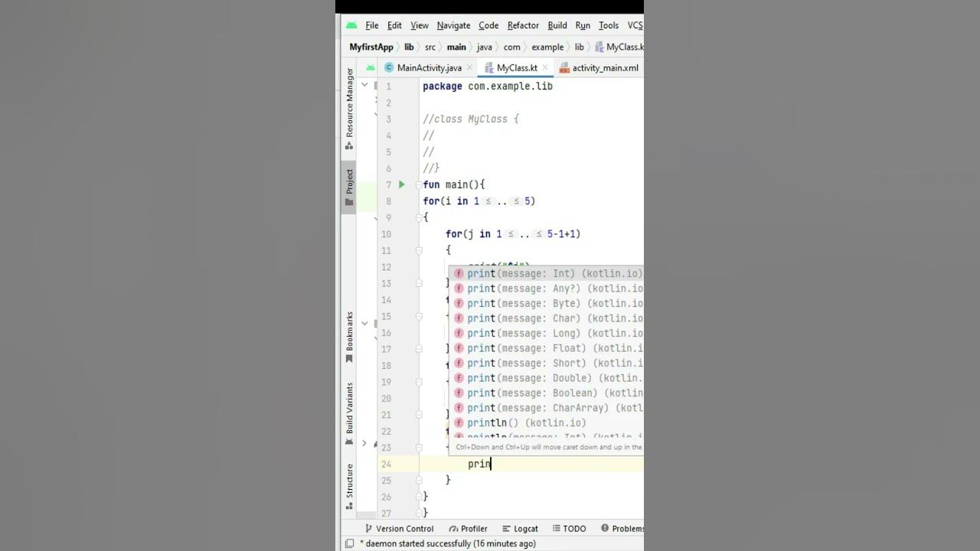
Task: Open the TODO tool window
Action: [568, 529]
